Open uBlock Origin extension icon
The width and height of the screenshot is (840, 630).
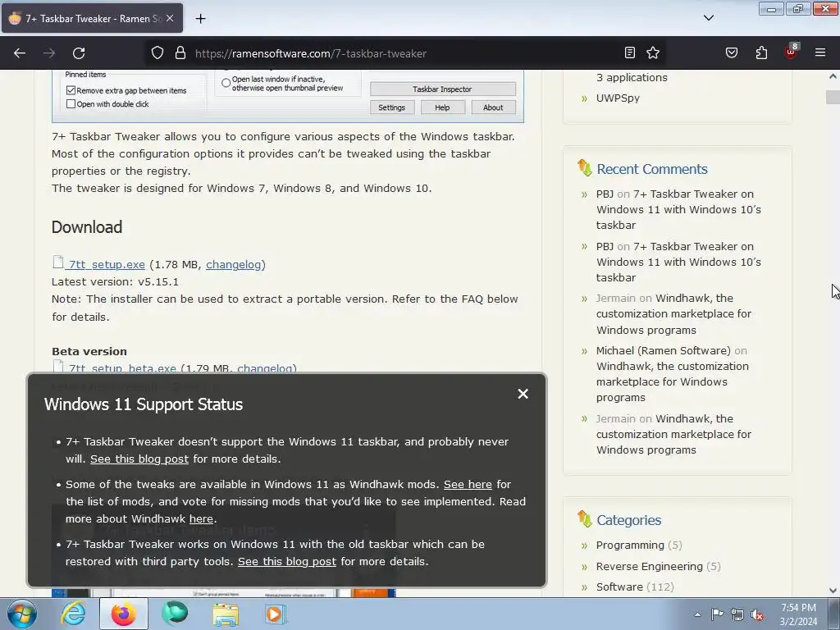click(792, 52)
